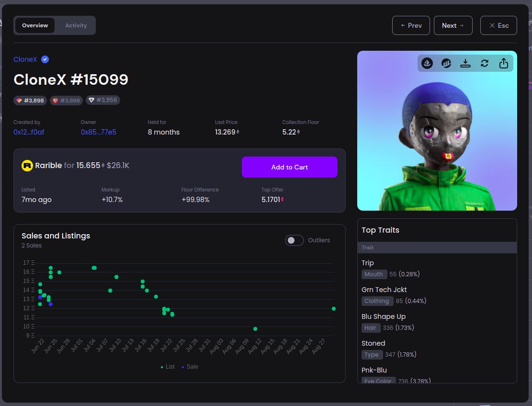This screenshot has height=406, width=532.
Task: Select the red gem rank #3,898 badge
Action: 66,101
